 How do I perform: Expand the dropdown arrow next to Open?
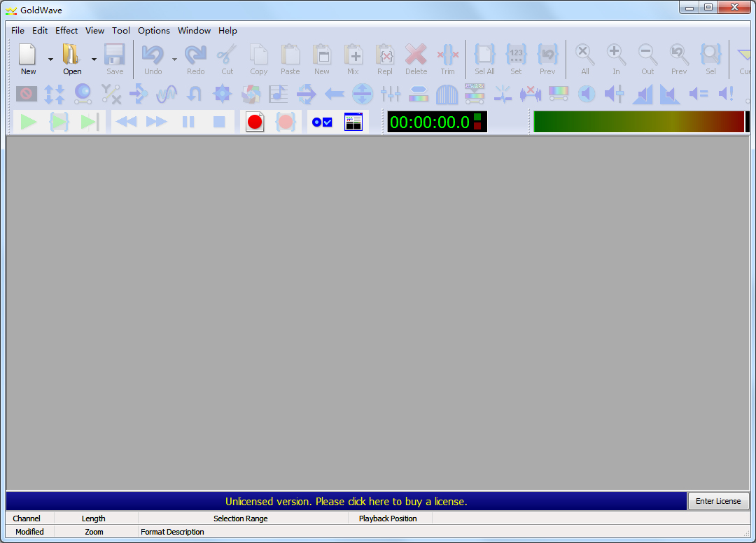point(94,59)
